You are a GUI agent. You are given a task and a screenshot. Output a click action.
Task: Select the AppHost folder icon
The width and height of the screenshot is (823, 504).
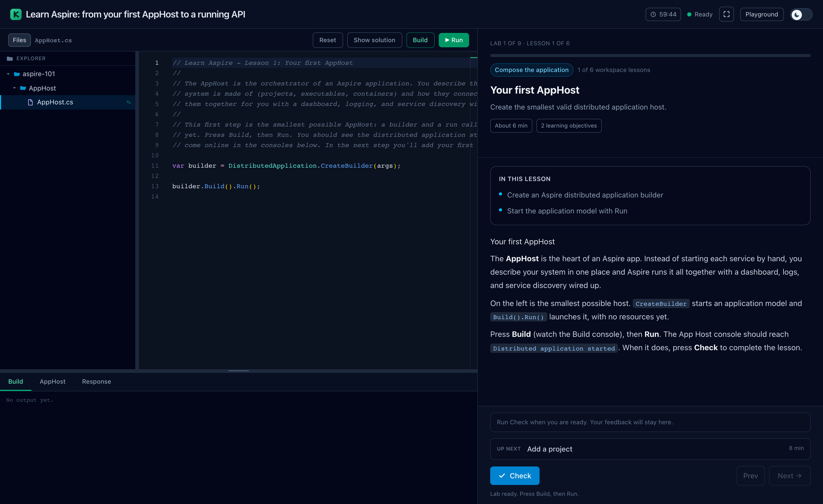[23, 88]
